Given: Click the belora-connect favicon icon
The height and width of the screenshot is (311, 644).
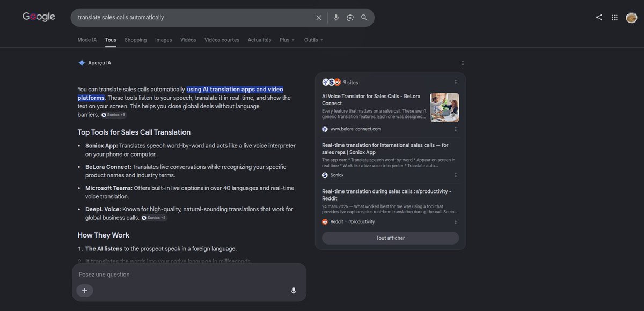Looking at the screenshot, I should tap(325, 129).
